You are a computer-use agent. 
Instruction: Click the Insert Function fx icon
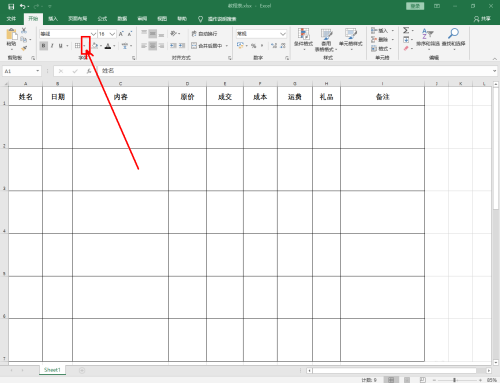[89, 71]
